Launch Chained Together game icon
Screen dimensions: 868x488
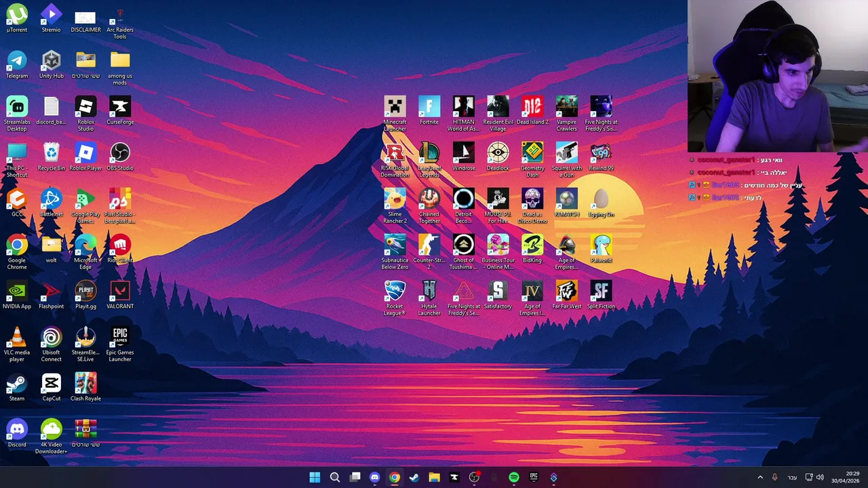point(429,206)
